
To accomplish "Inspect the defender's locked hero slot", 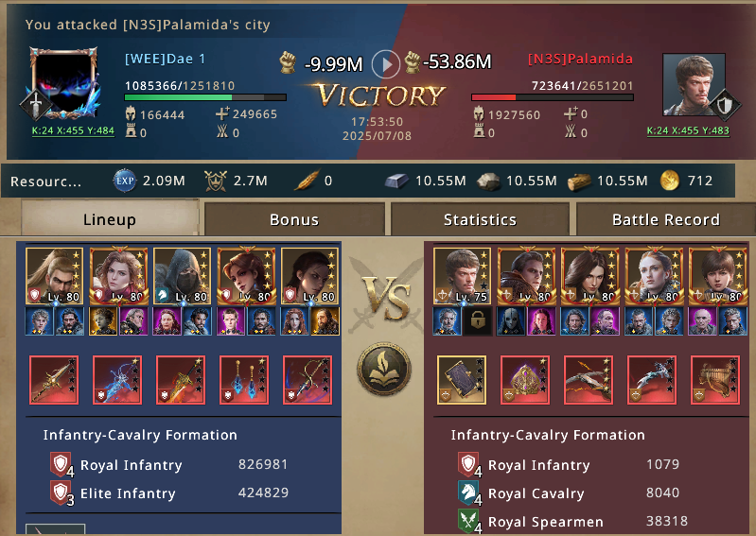I will pyautogui.click(x=477, y=321).
